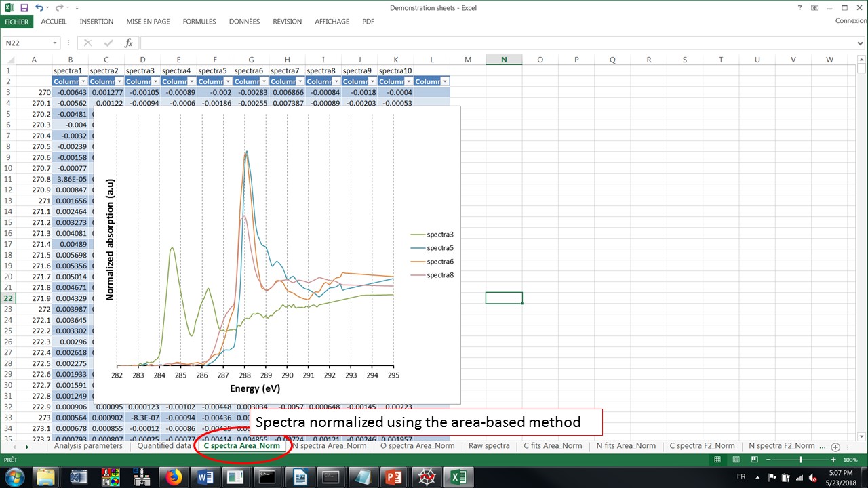The height and width of the screenshot is (488, 868).
Task: Expand the formula bar chevron
Action: tap(861, 43)
